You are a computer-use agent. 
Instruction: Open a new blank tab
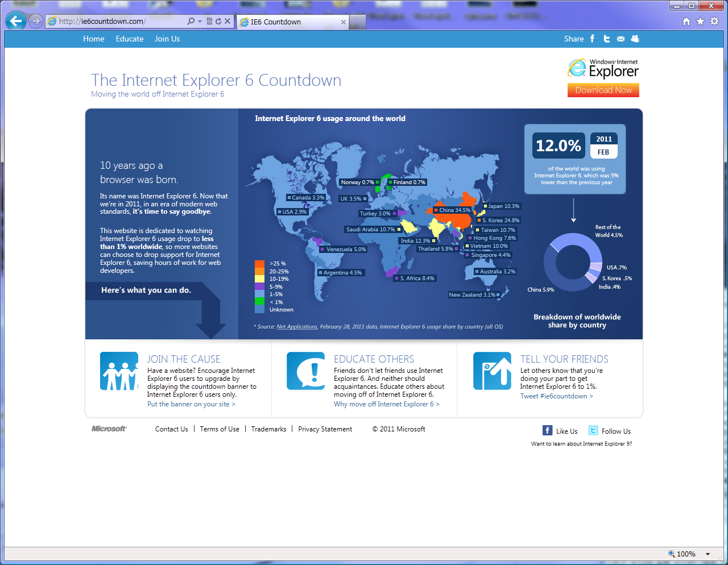coord(358,22)
